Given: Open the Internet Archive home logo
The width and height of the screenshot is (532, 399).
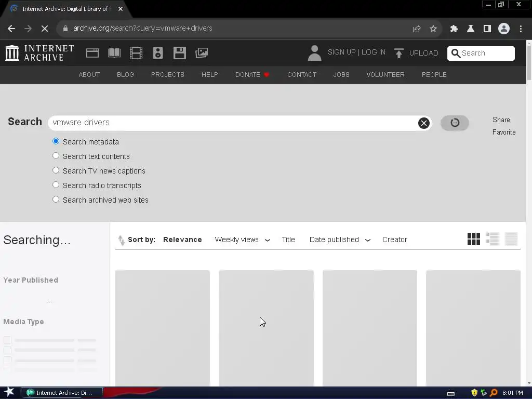Looking at the screenshot, I should coord(39,53).
